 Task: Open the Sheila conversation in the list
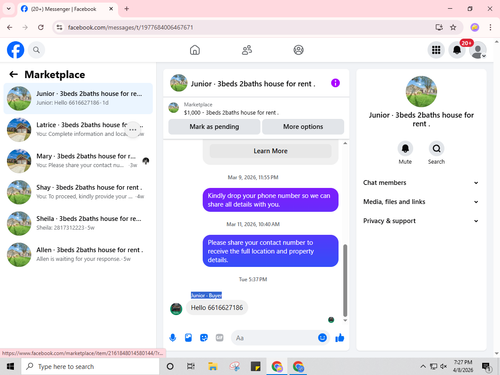click(78, 223)
